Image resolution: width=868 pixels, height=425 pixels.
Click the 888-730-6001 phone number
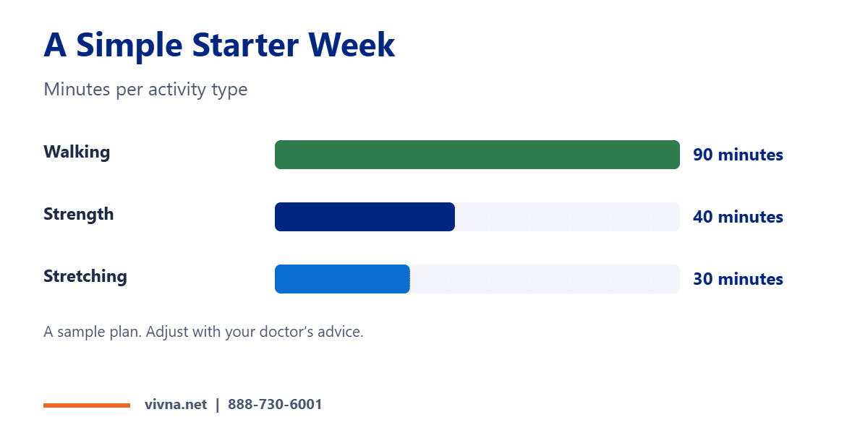[275, 405]
